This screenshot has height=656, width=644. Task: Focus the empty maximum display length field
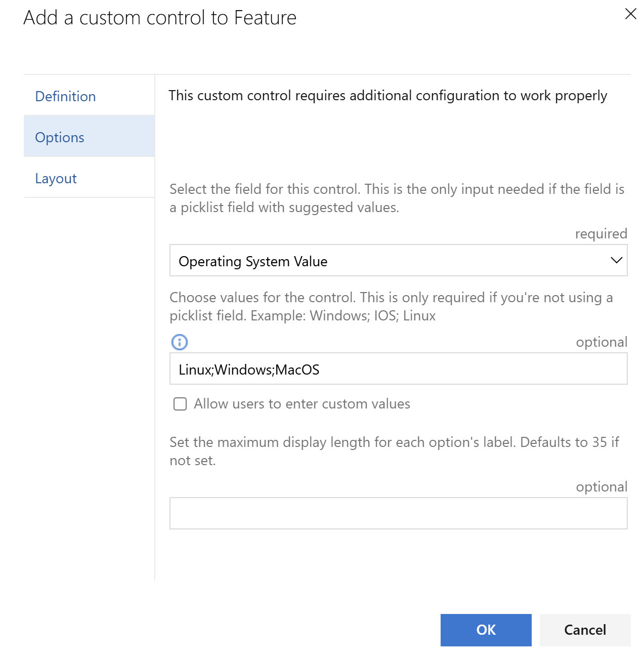click(x=398, y=513)
